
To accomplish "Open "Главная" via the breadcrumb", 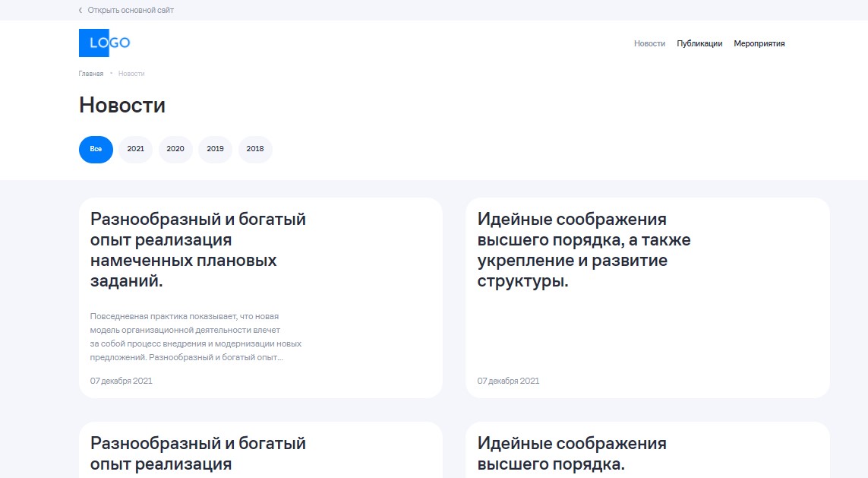I will [x=90, y=73].
